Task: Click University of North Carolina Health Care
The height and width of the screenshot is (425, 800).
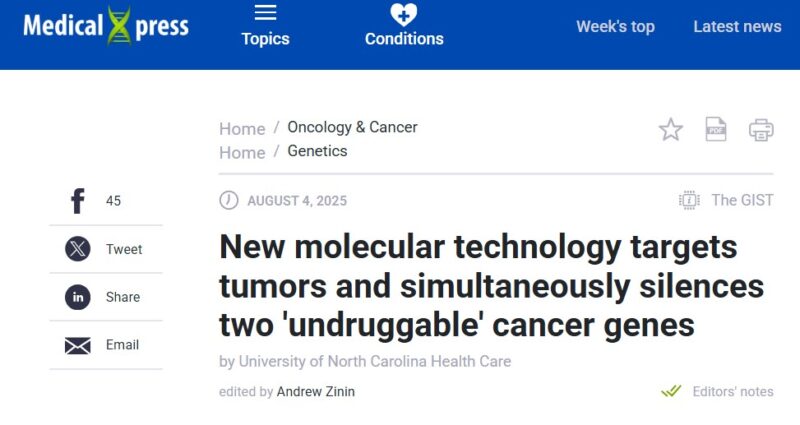Action: pyautogui.click(x=375, y=361)
